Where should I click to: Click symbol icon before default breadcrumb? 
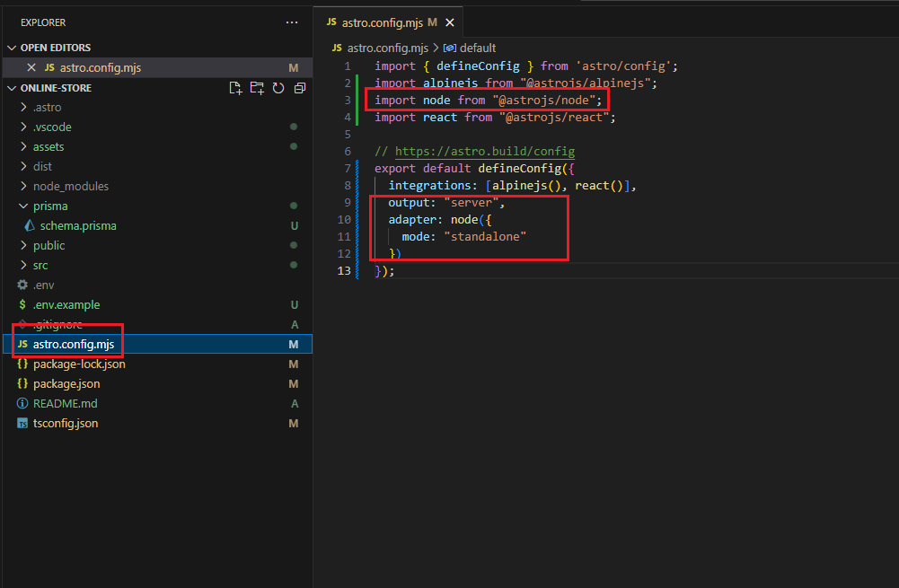click(x=450, y=48)
